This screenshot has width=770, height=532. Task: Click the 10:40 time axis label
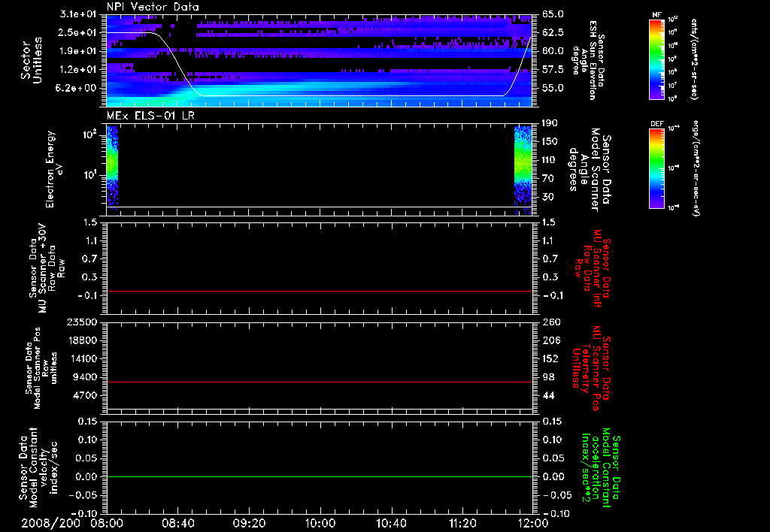392,523
